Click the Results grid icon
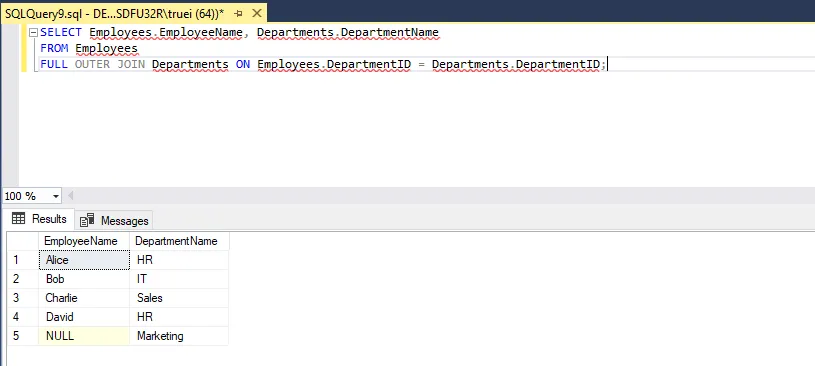The height and width of the screenshot is (366, 815). coord(18,218)
